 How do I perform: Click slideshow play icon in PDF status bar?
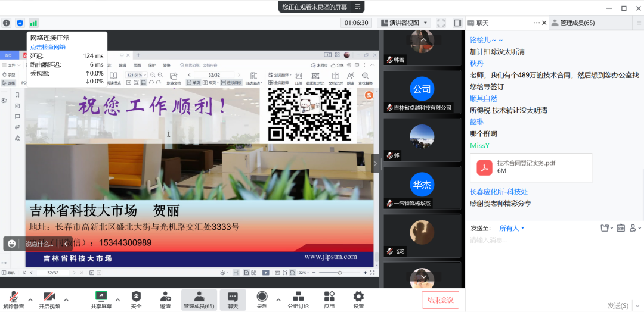(x=266, y=273)
